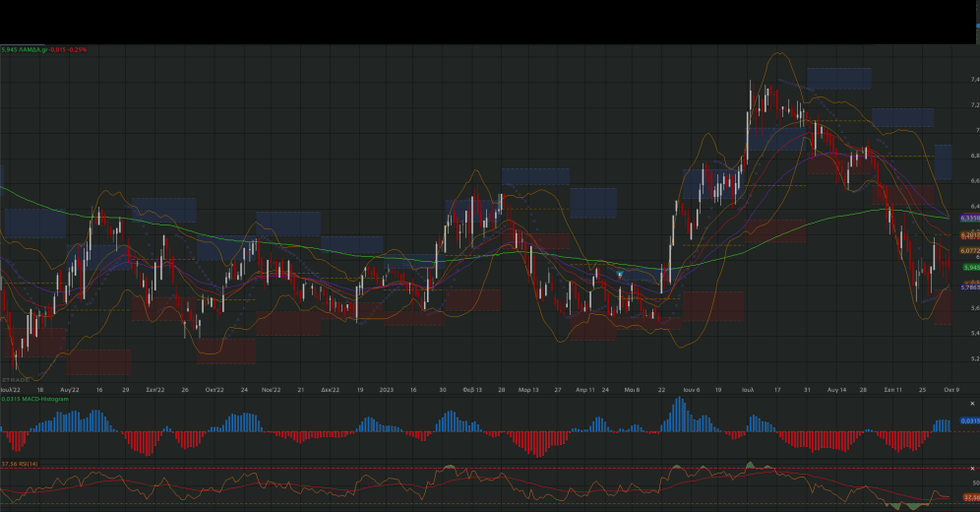Click the 5,4 level on price axis
The image size is (980, 512).
(973, 334)
